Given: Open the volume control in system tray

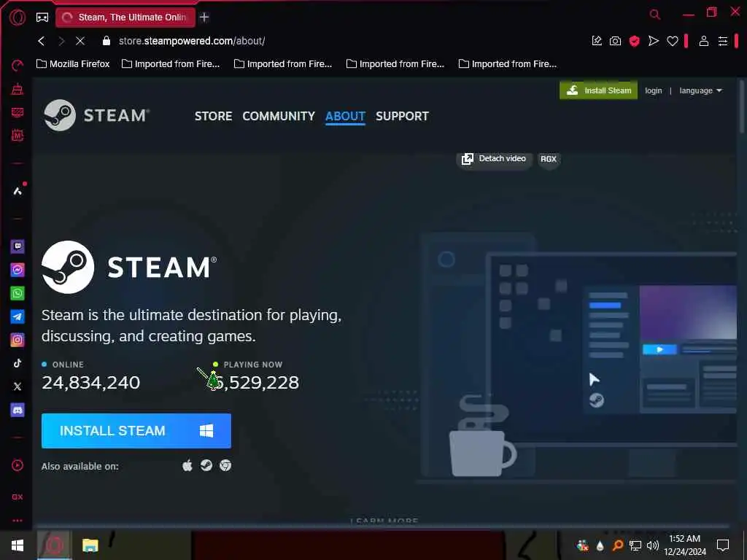Looking at the screenshot, I should click(653, 545).
